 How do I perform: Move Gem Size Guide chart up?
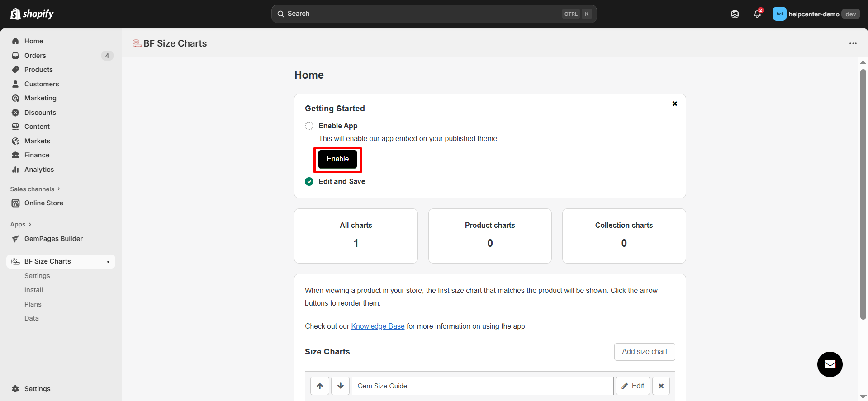[x=320, y=386]
